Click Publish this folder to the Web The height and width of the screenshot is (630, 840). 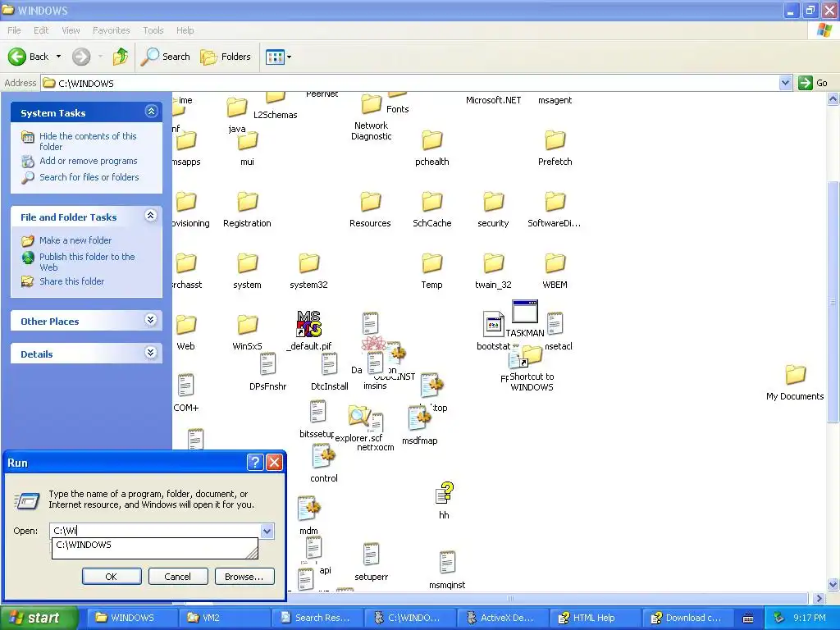[x=87, y=262]
